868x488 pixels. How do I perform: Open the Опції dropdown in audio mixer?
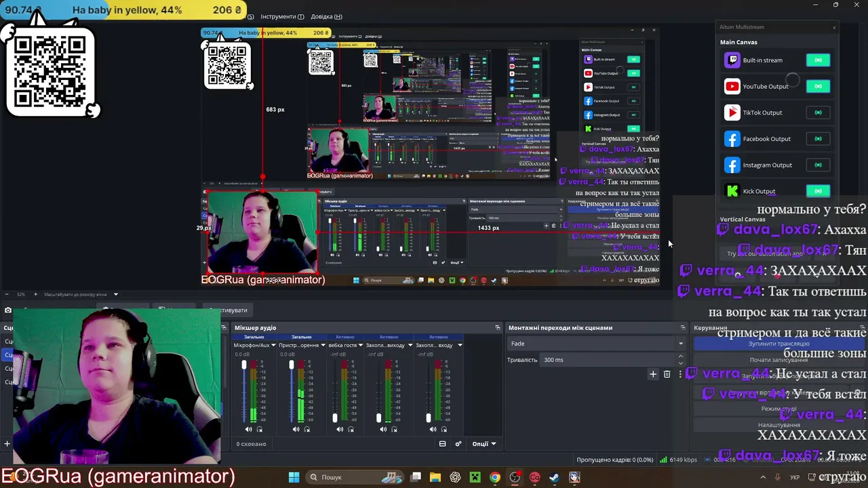pyautogui.click(x=484, y=444)
